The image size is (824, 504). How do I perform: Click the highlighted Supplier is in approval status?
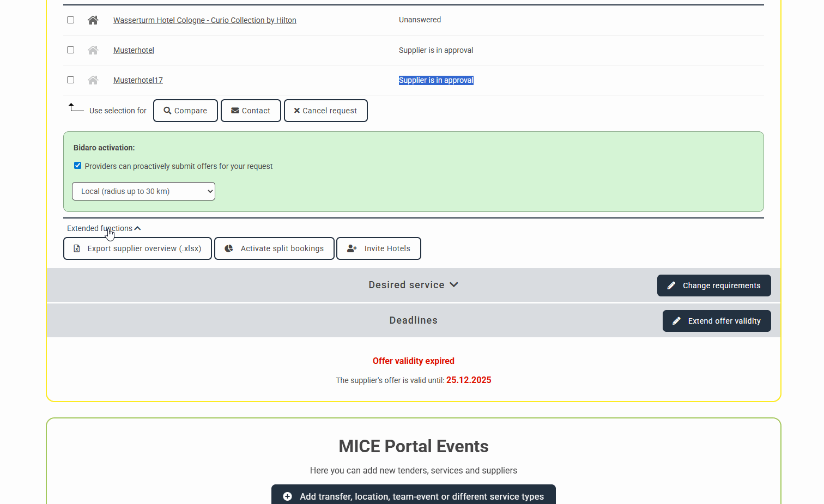tap(436, 80)
